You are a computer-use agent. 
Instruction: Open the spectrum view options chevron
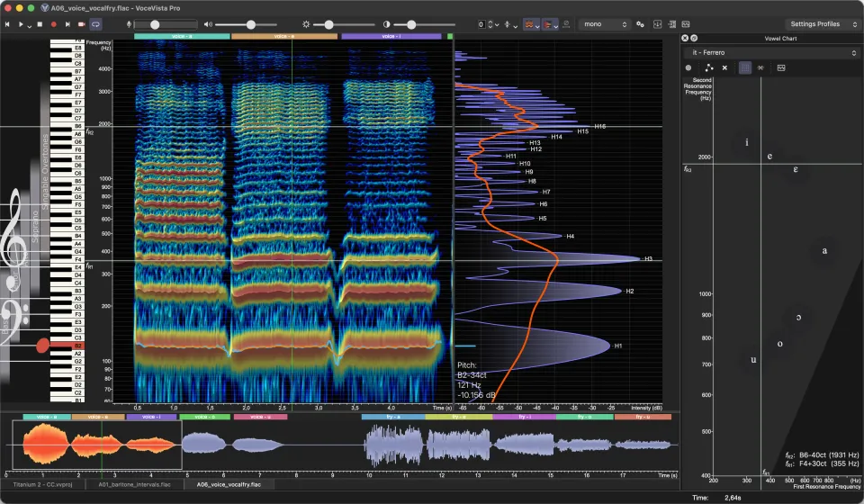555,26
